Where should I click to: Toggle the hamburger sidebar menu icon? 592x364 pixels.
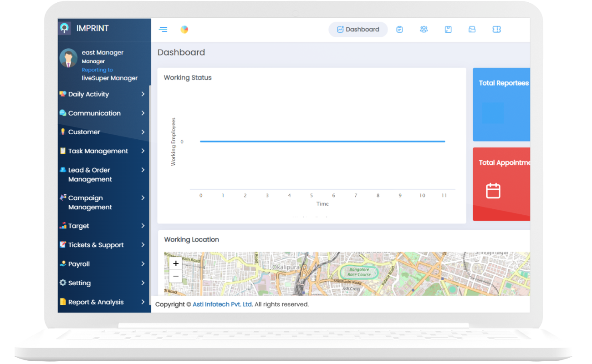tap(163, 30)
